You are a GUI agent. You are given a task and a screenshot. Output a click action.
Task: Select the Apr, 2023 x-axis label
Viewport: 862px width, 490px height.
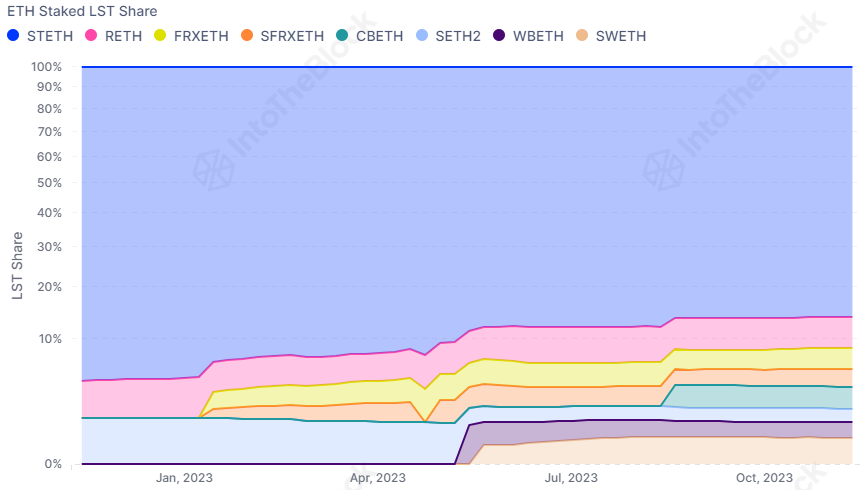coord(377,479)
